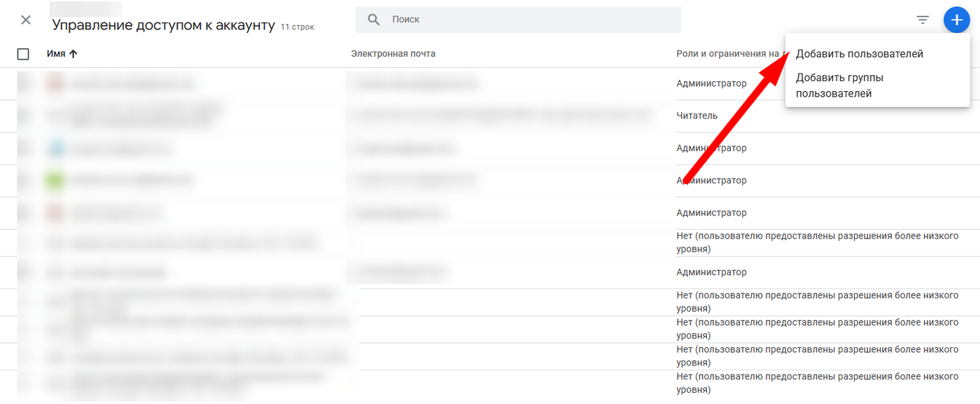Viewport: 980px width, 404px height.
Task: Close the account access management panel
Action: 26,20
